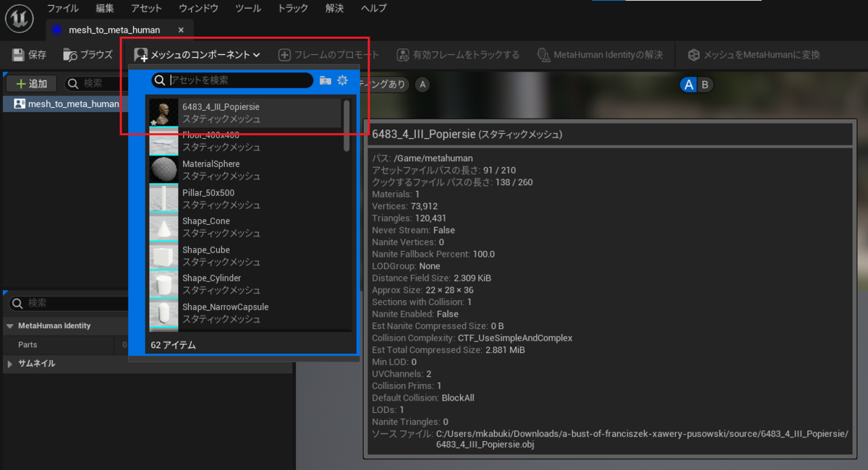This screenshot has height=470, width=868.
Task: Click the folder icon beside asset search
Action: [325, 80]
